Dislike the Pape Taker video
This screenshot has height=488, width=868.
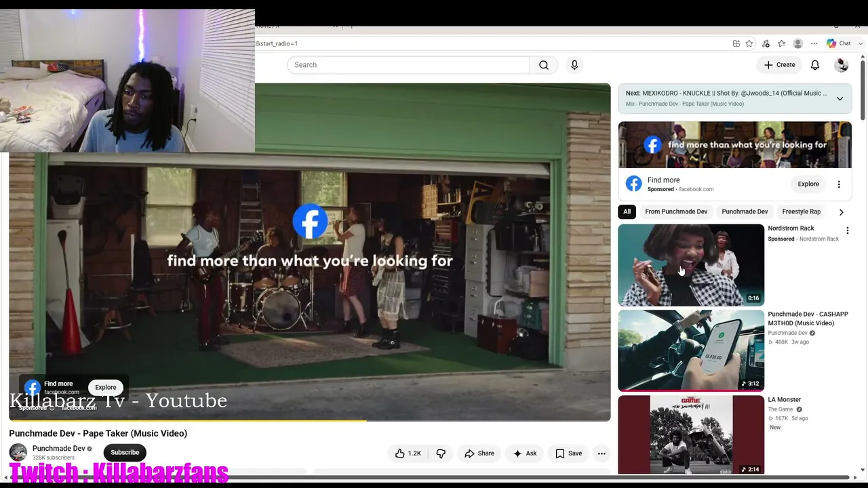tap(441, 453)
